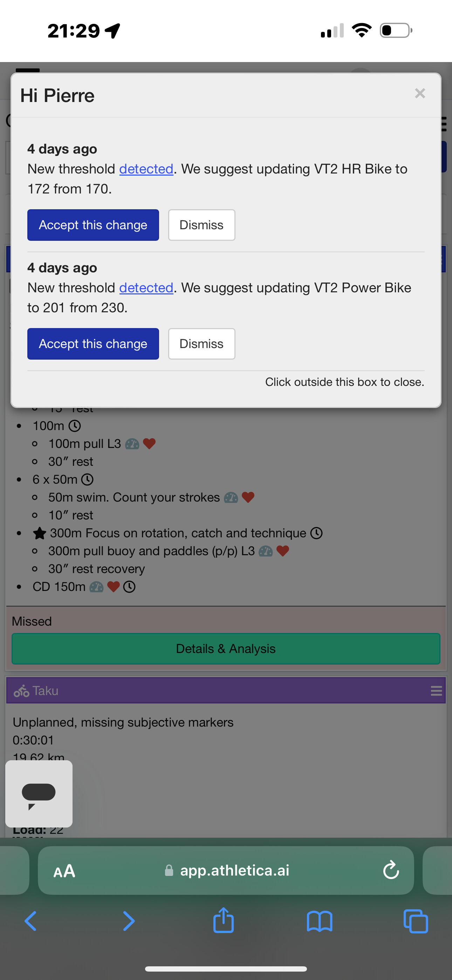This screenshot has width=452, height=980.
Task: Accept the VT2 Power Bike change
Action: click(93, 343)
